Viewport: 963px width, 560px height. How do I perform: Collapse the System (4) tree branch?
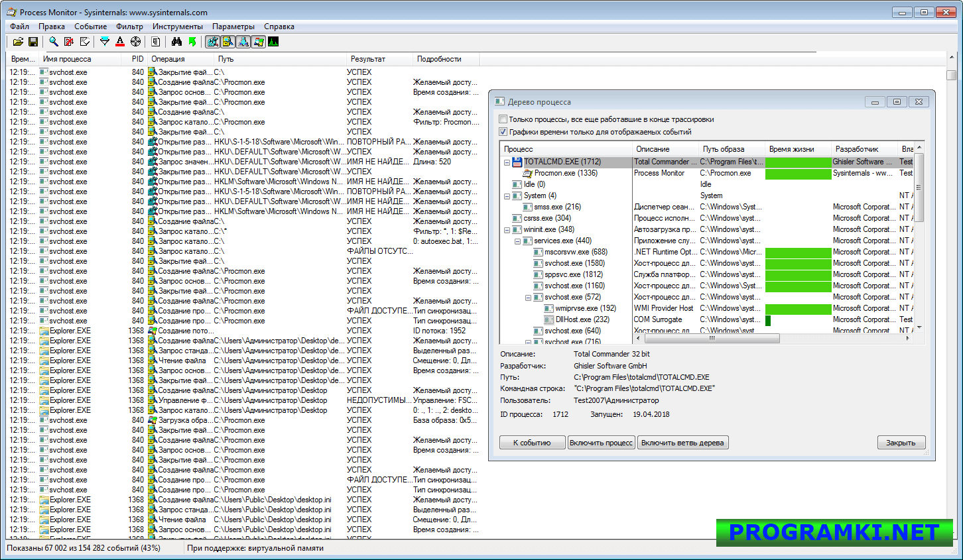(x=507, y=196)
